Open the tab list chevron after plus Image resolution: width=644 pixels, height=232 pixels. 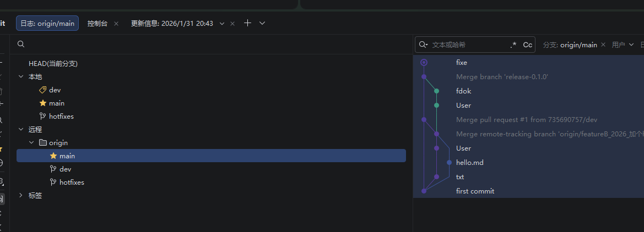[262, 23]
